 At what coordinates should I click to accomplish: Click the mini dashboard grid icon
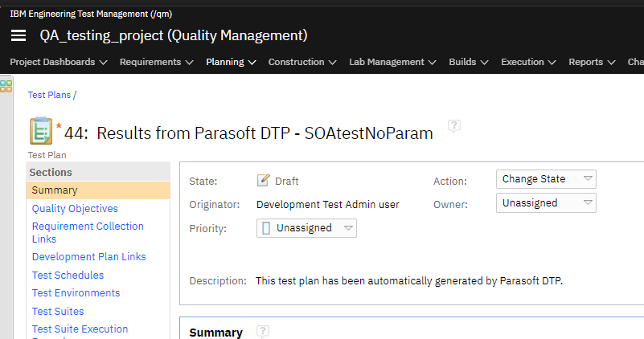coord(6,86)
